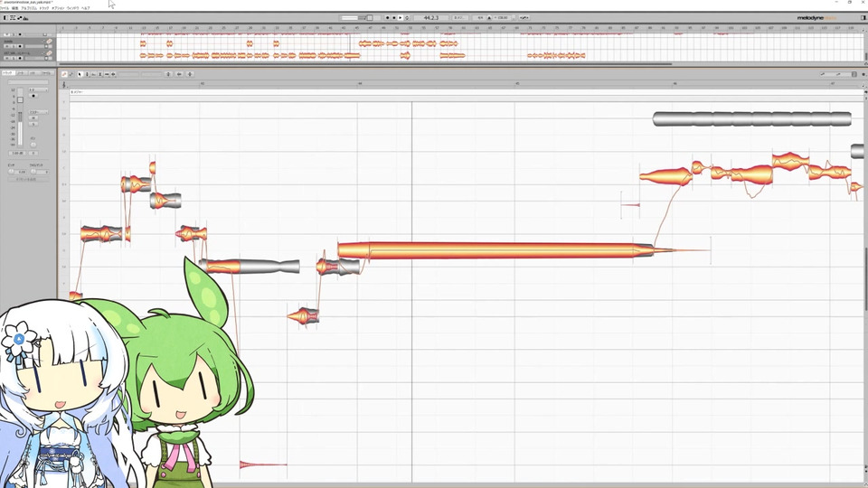Viewport: 868px width, 488px height.
Task: Click the ピッチ knob in inspector
Action: (11, 171)
